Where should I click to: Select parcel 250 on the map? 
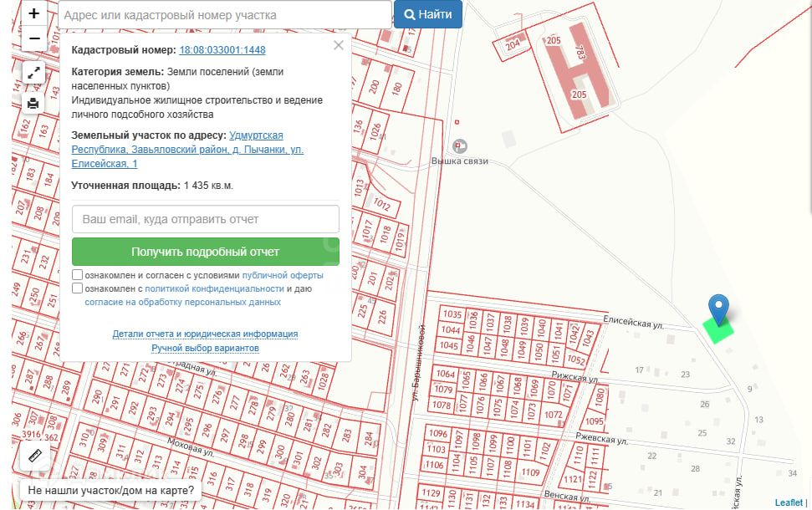click(34, 295)
